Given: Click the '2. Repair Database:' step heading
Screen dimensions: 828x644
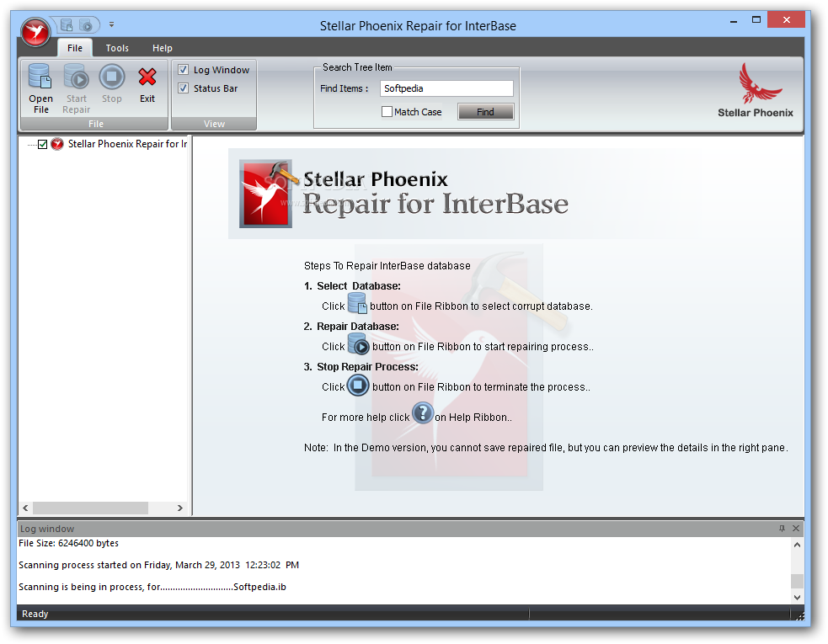Looking at the screenshot, I should pos(351,327).
